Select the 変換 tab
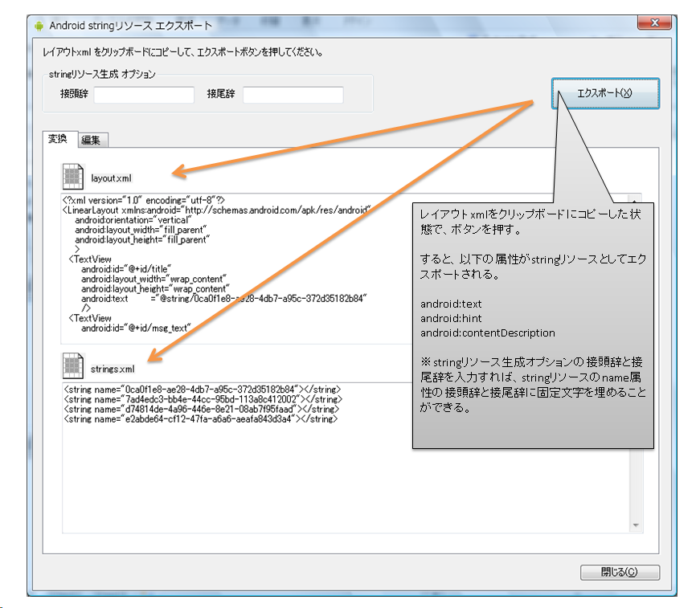 pyautogui.click(x=58, y=139)
